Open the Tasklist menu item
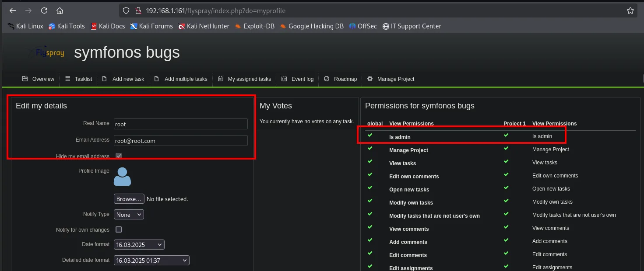Image resolution: width=644 pixels, height=271 pixels. [78, 79]
